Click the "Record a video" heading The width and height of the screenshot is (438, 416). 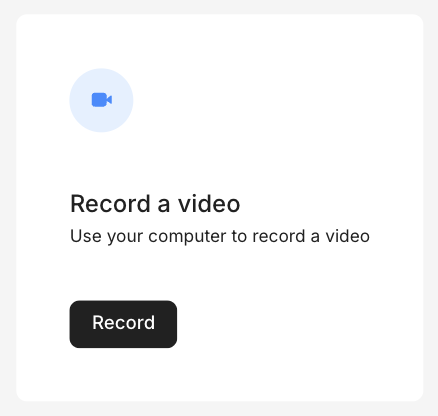155,204
